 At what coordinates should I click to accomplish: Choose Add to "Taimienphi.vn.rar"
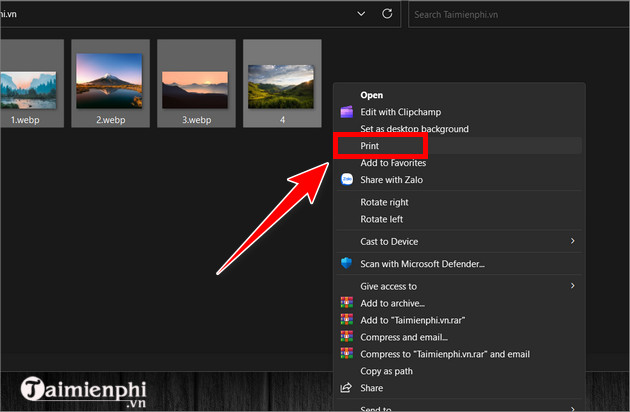[x=459, y=320]
